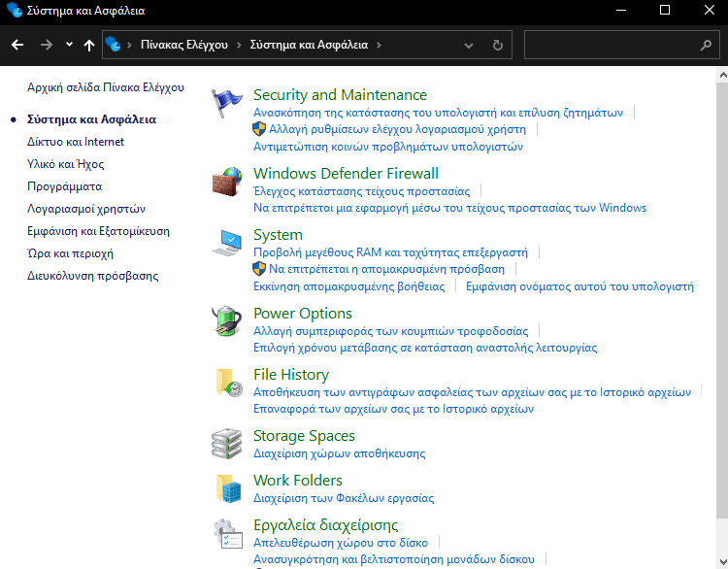
Task: Click the Work Folders icon
Action: point(229,488)
